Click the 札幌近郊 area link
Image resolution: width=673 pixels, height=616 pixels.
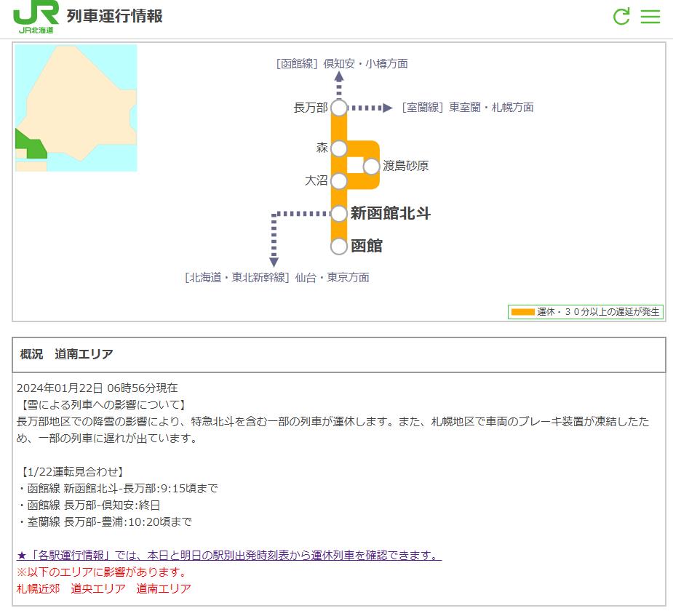39,588
